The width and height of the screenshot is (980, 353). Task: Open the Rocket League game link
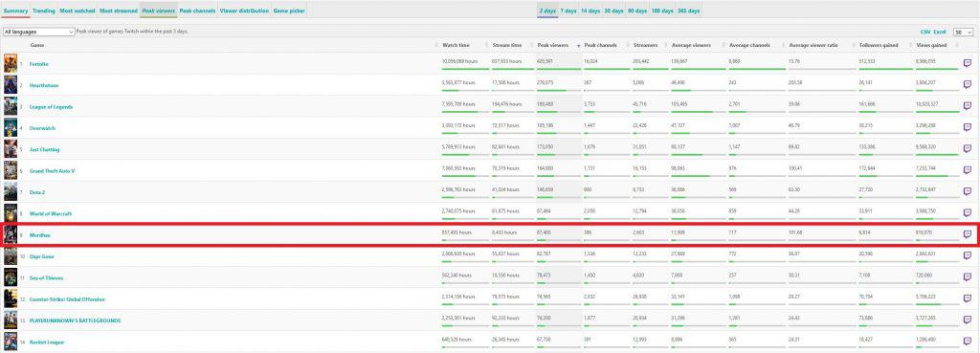(47, 342)
